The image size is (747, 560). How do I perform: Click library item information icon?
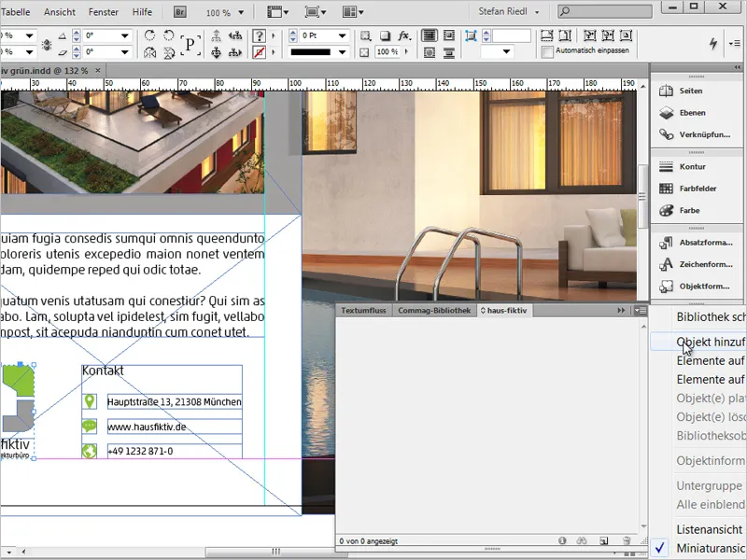coord(562,540)
